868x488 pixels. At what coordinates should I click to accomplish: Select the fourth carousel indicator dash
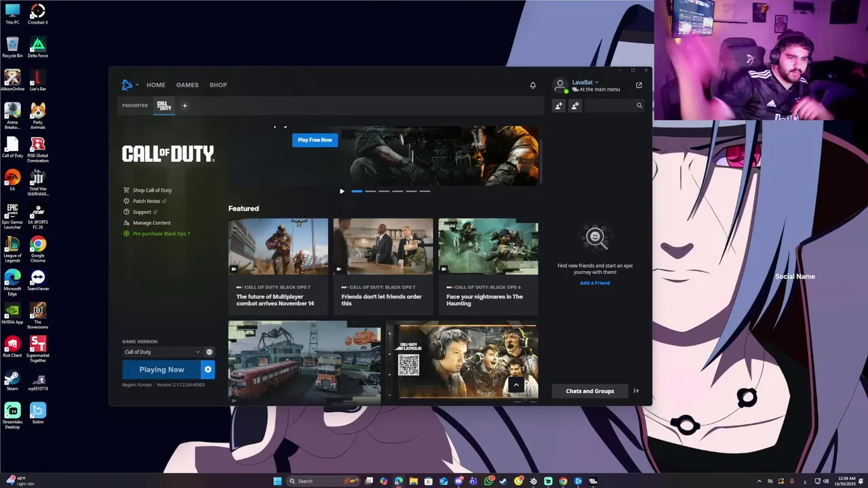click(x=397, y=191)
